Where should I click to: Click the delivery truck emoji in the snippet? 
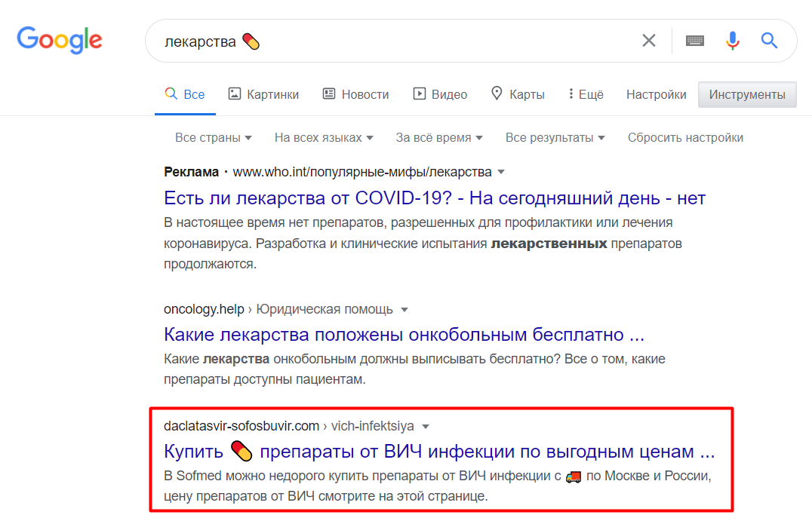pos(574,477)
